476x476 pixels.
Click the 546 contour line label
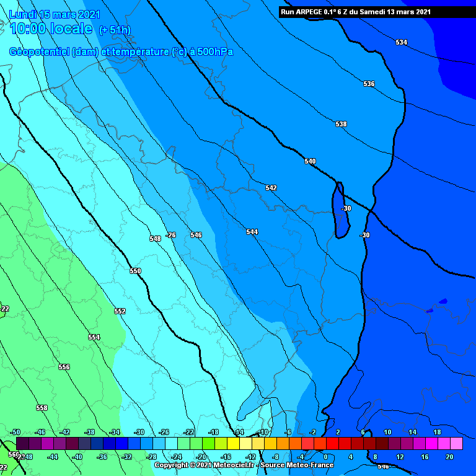196,235
